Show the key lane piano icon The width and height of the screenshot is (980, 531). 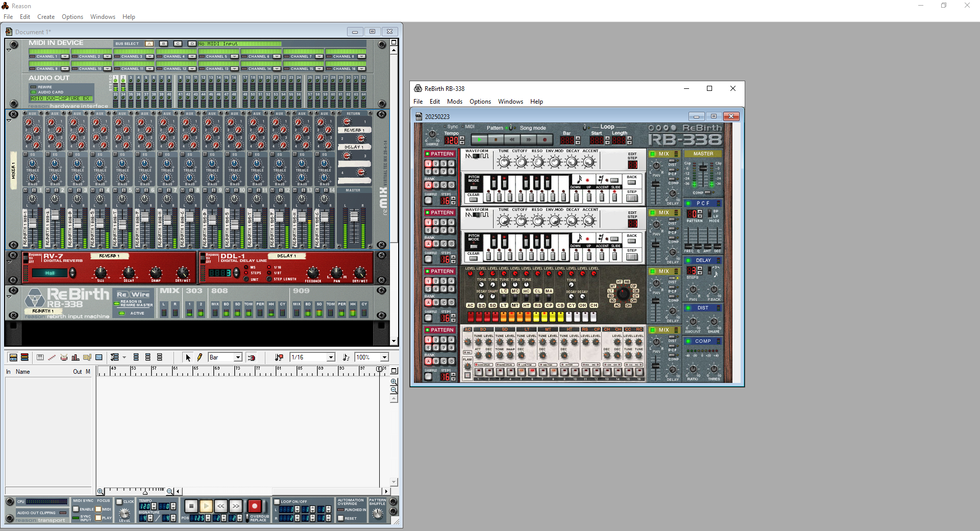(x=40, y=357)
